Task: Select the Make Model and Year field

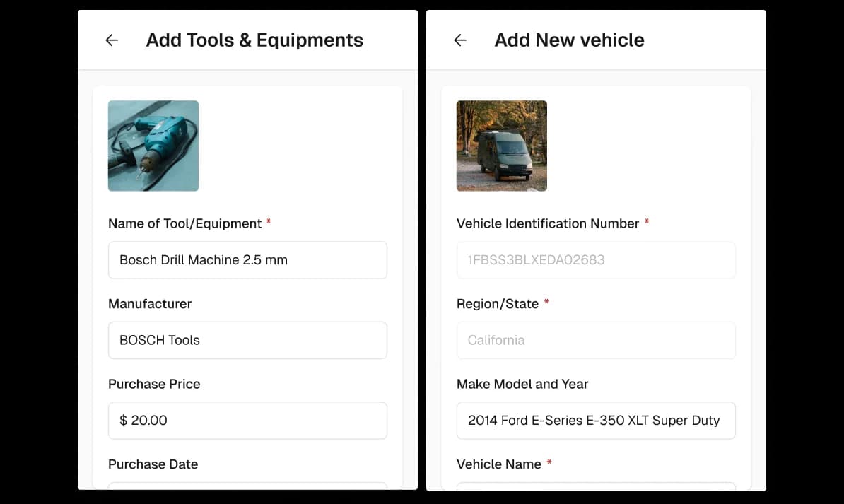Action: click(596, 420)
